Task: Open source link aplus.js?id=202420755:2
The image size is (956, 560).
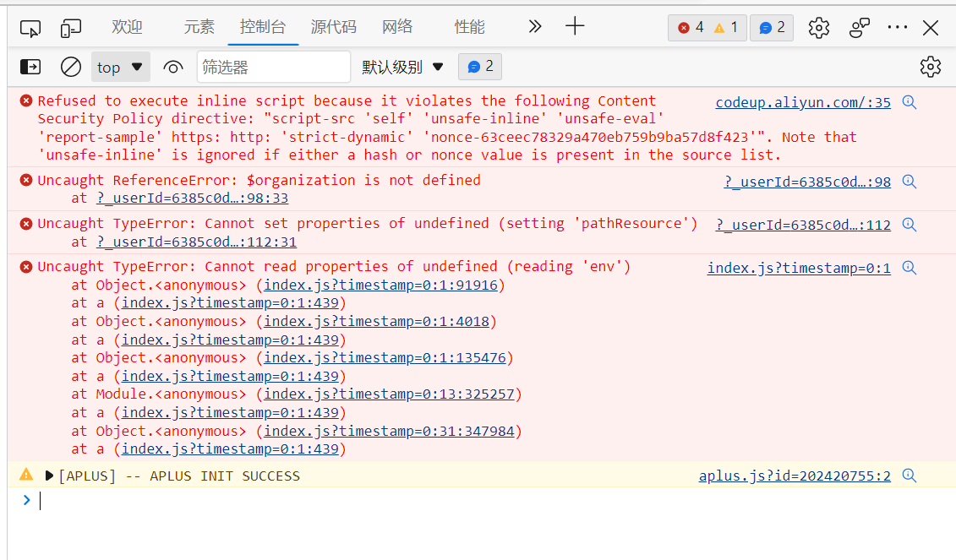Action: 795,476
